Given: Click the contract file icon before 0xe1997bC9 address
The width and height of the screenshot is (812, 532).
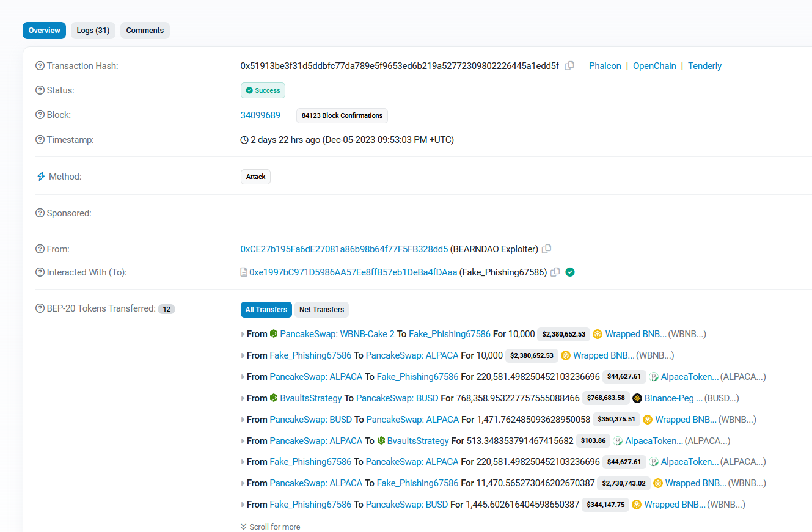Looking at the screenshot, I should pyautogui.click(x=244, y=272).
